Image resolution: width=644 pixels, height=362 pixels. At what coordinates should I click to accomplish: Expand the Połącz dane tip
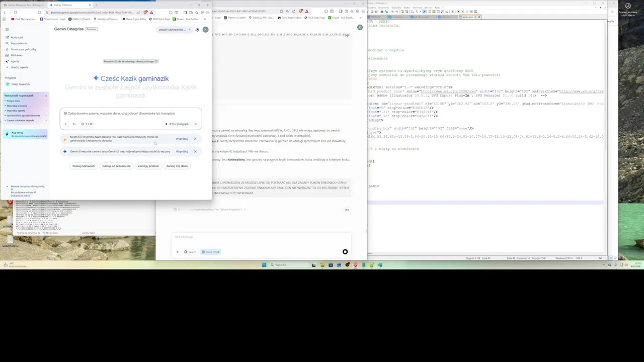click(x=26, y=101)
